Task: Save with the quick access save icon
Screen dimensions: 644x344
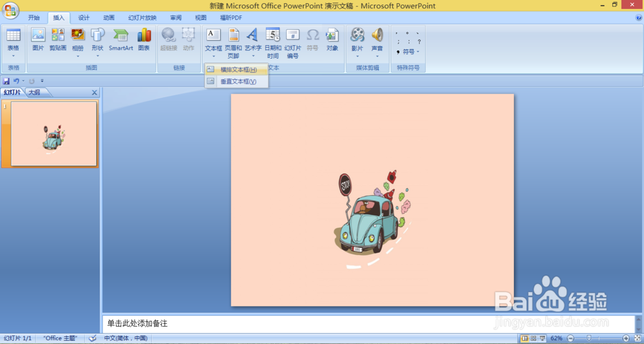Action: coord(6,81)
